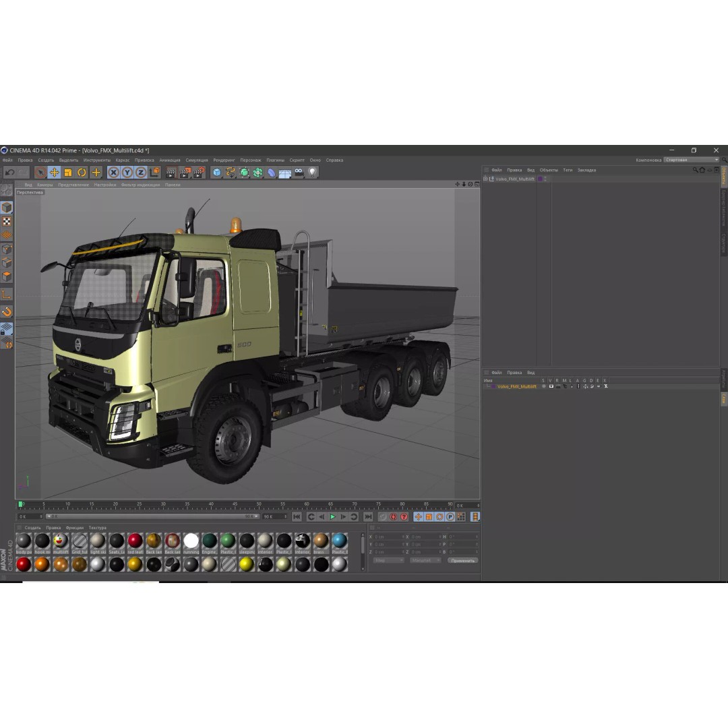Open the Анимация menu
The width and height of the screenshot is (728, 728).
pos(169,160)
